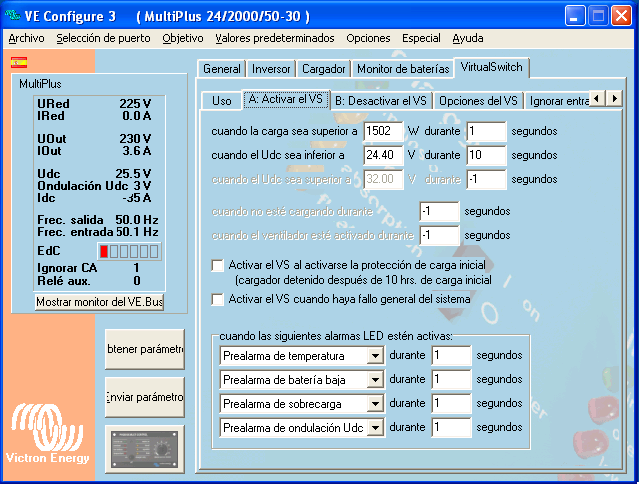Click the URed 225 V reading
Screen dimensions: 639x484
[135, 104]
